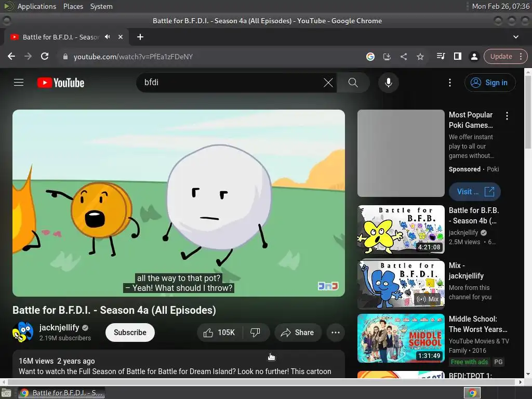The height and width of the screenshot is (399, 532).
Task: Open Mix - jacknjellify title
Action: 466,270
